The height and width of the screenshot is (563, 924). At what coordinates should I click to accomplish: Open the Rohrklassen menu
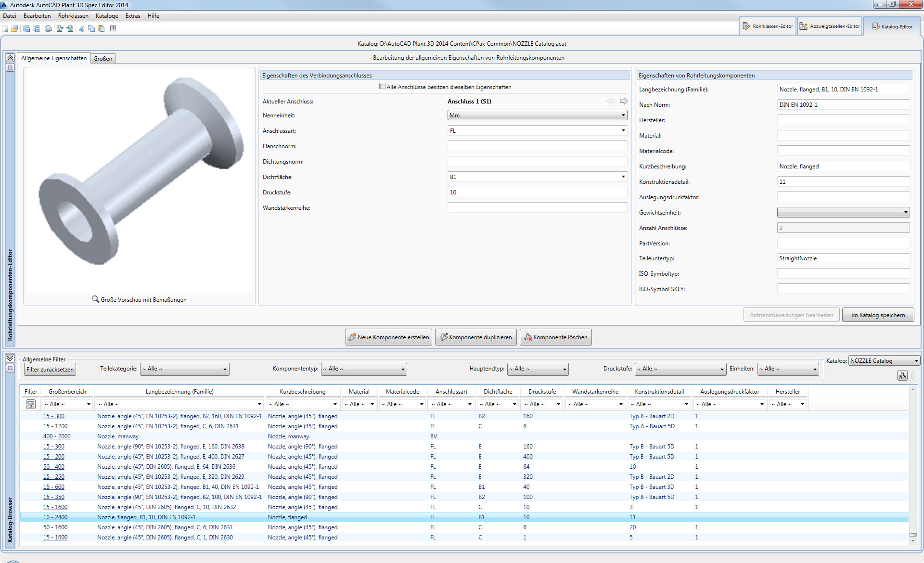pyautogui.click(x=73, y=16)
